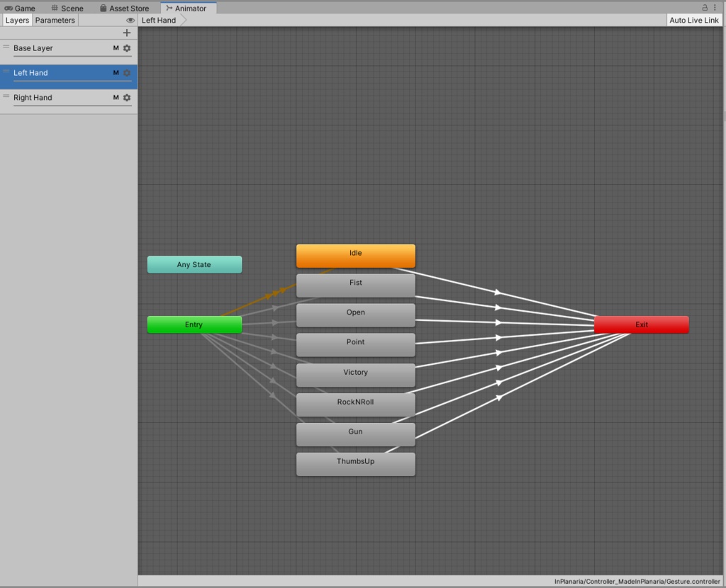Switch to the Parameters tab
Image resolution: width=726 pixels, height=588 pixels.
coord(55,20)
